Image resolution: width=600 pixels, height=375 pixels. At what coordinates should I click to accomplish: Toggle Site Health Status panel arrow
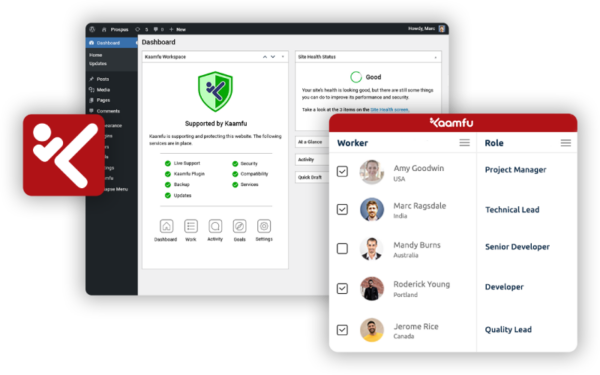[435, 57]
